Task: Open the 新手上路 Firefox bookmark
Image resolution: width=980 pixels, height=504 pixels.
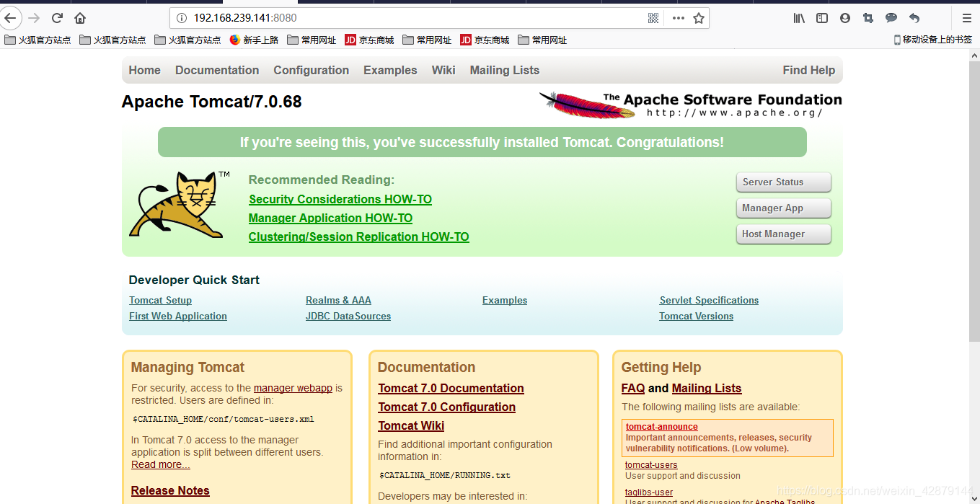Action: (254, 40)
